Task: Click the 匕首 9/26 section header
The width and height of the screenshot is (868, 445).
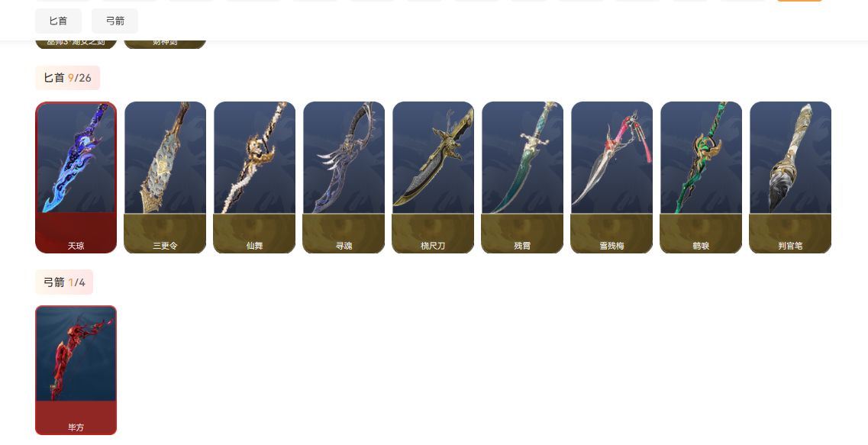Action: tap(67, 78)
